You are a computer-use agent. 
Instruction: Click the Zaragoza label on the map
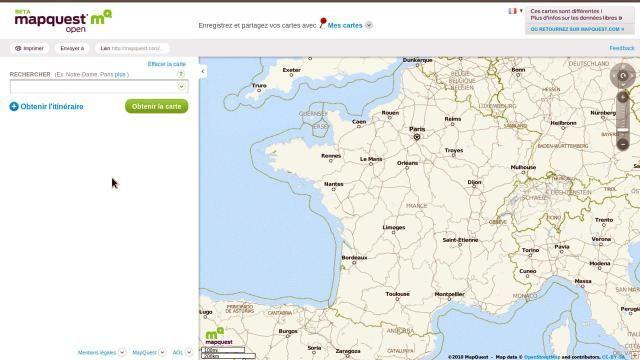pos(348,351)
